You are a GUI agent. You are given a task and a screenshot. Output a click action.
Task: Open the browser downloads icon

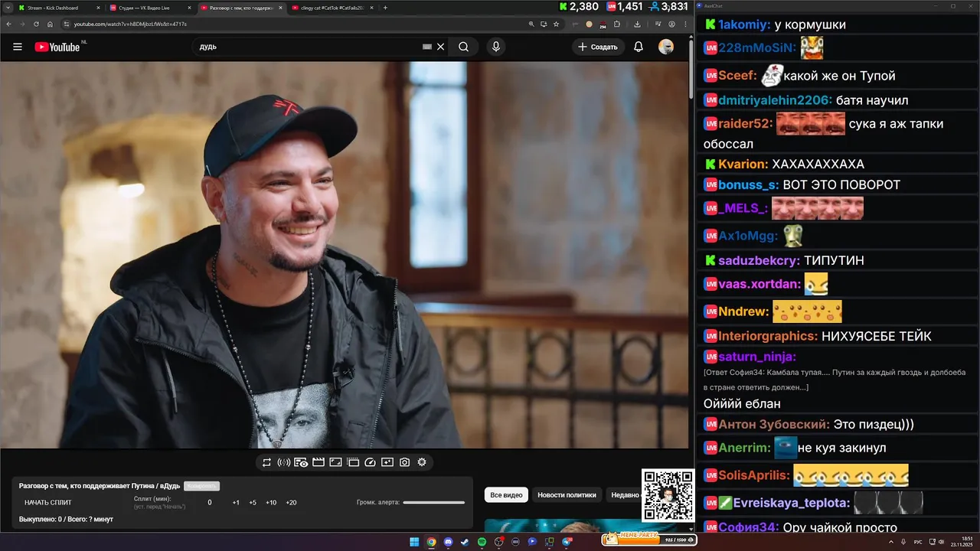[638, 24]
